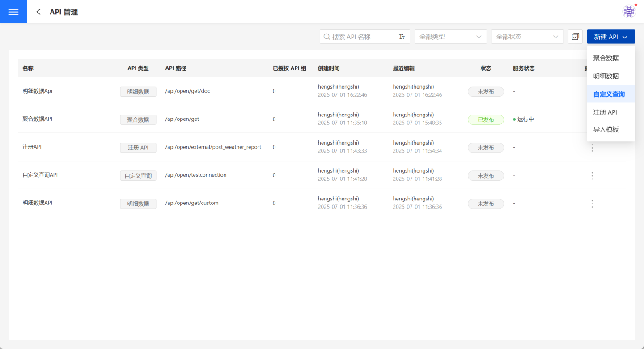This screenshot has height=349, width=644.
Task: Click 导入模板 in the menu
Action: pyautogui.click(x=606, y=129)
